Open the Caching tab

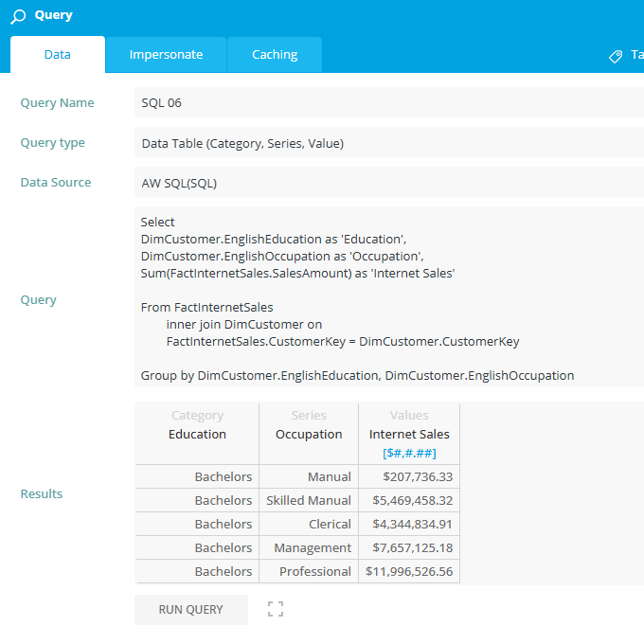[x=275, y=55]
